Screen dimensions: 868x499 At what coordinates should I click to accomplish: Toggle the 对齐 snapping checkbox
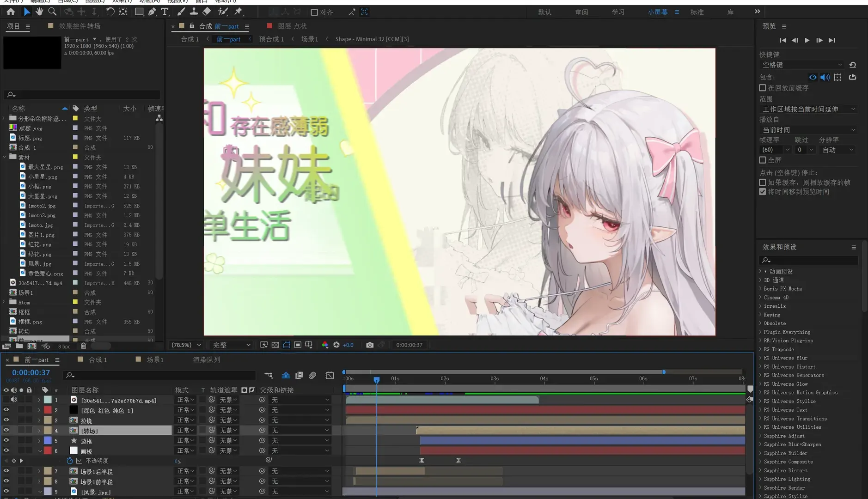(314, 12)
